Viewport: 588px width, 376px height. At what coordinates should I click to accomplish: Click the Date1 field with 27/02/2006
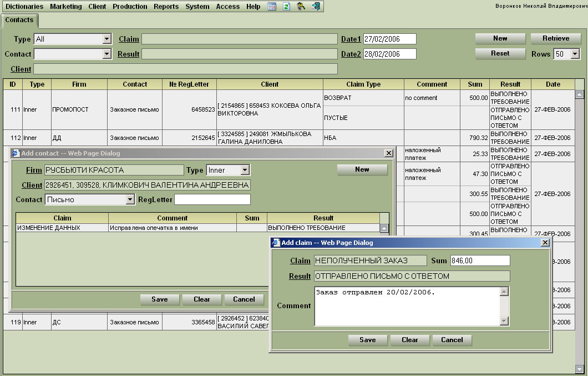point(389,39)
